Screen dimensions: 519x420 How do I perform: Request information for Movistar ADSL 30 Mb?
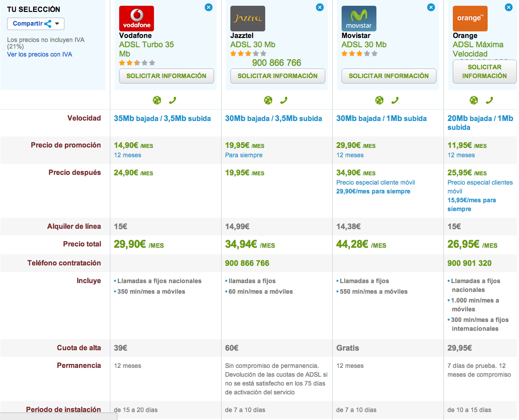click(x=389, y=76)
